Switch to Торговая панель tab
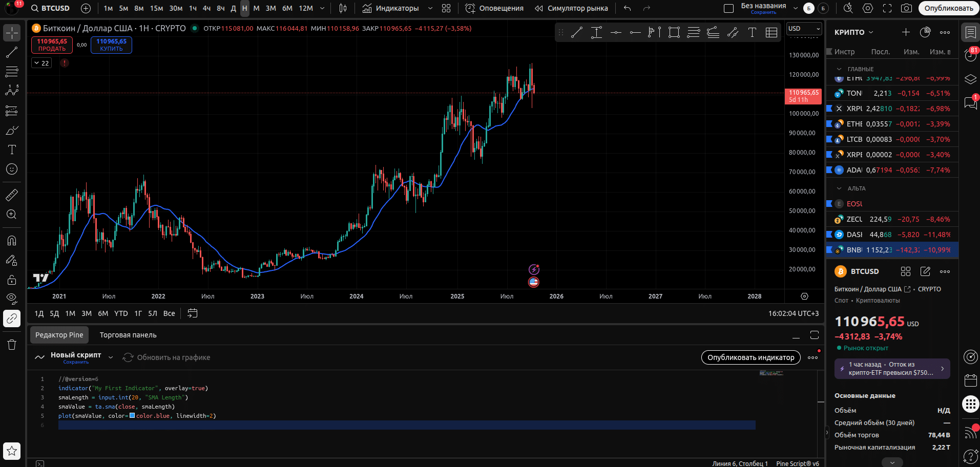Image resolution: width=980 pixels, height=467 pixels. tap(128, 335)
